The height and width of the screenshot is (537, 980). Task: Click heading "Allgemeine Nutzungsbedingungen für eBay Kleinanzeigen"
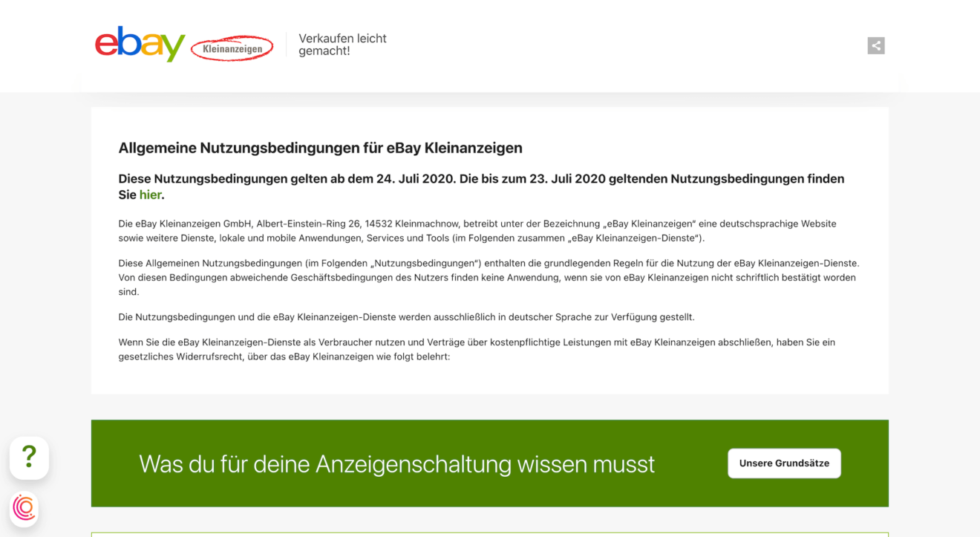point(320,148)
